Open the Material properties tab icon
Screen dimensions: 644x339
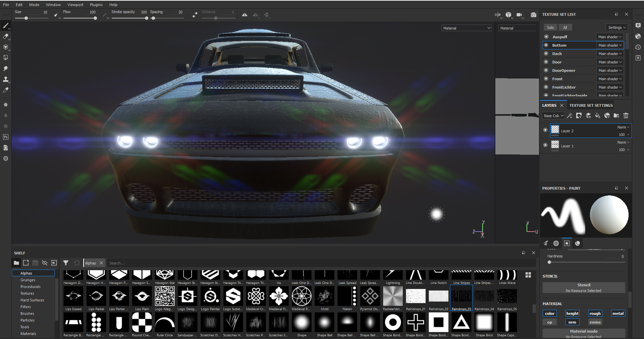coord(578,243)
